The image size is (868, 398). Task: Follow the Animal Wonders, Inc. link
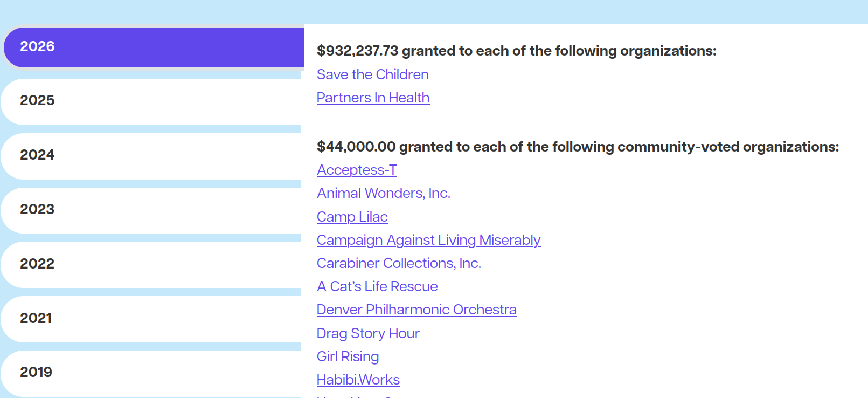384,193
